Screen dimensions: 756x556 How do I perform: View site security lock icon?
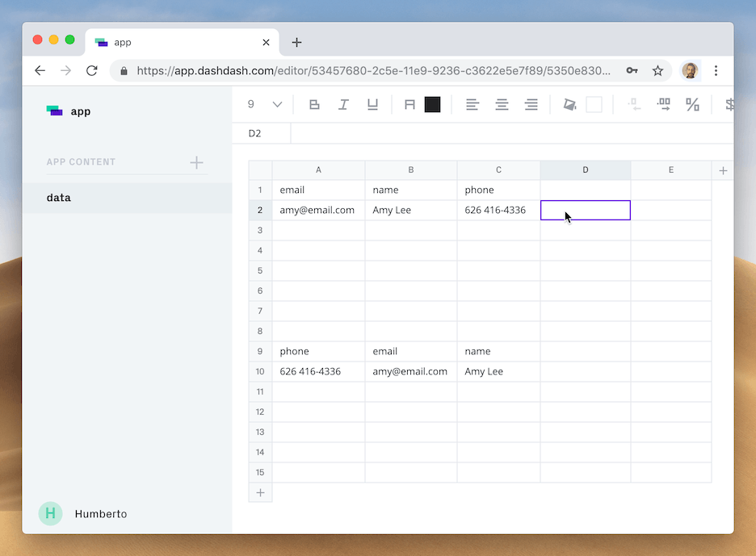coord(124,71)
